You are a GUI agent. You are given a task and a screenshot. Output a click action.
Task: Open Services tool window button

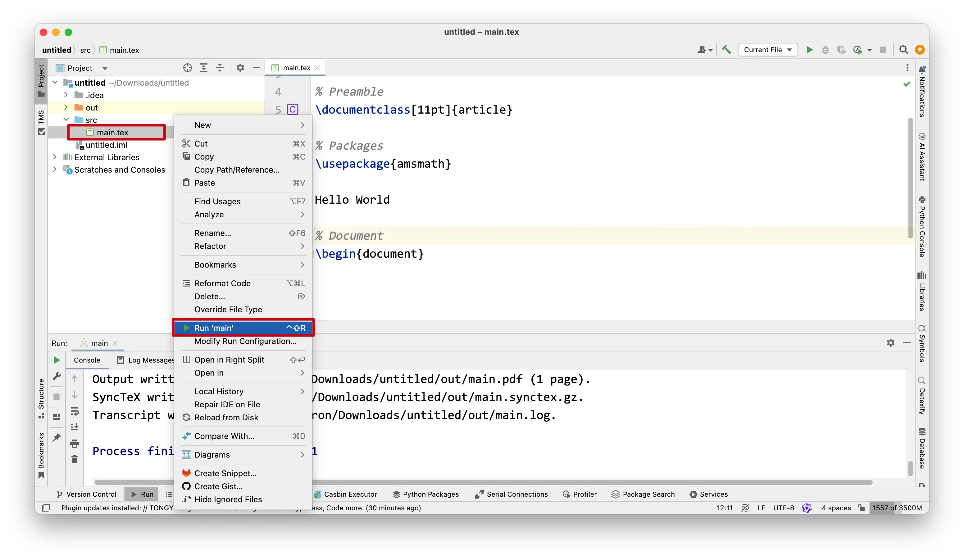point(708,494)
